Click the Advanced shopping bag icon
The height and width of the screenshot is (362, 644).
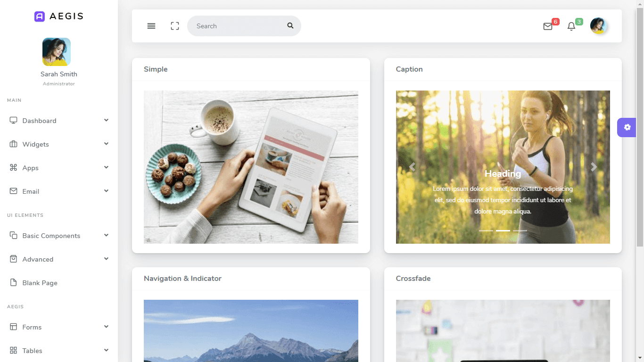click(x=13, y=259)
